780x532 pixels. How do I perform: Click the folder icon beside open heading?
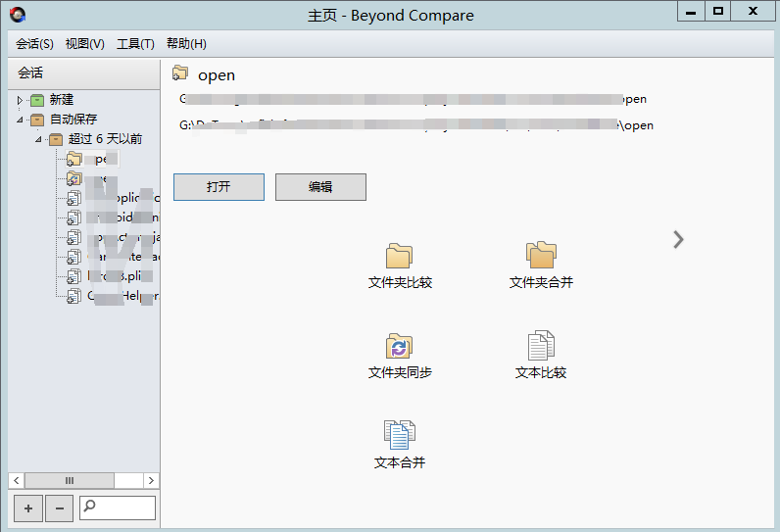[x=180, y=73]
